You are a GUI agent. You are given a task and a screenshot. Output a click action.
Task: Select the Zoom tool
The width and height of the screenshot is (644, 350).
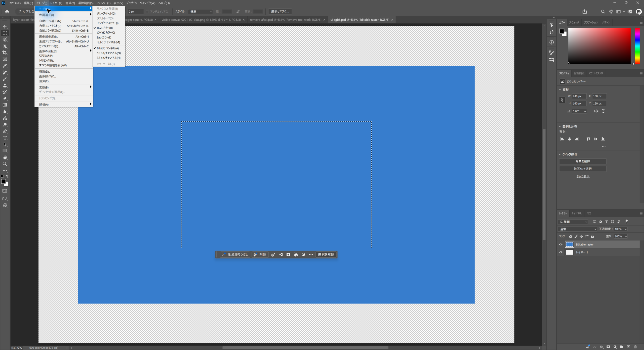pos(5,164)
